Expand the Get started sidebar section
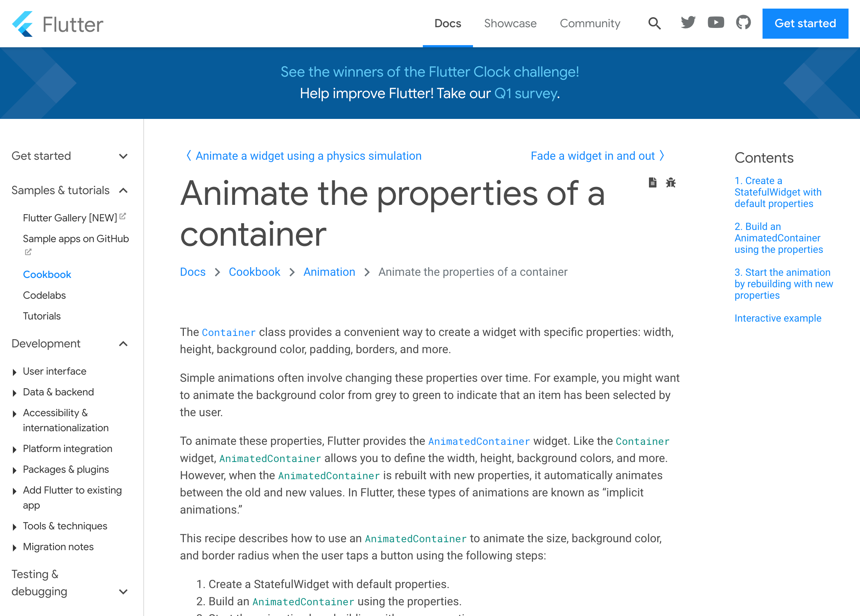 (x=123, y=156)
